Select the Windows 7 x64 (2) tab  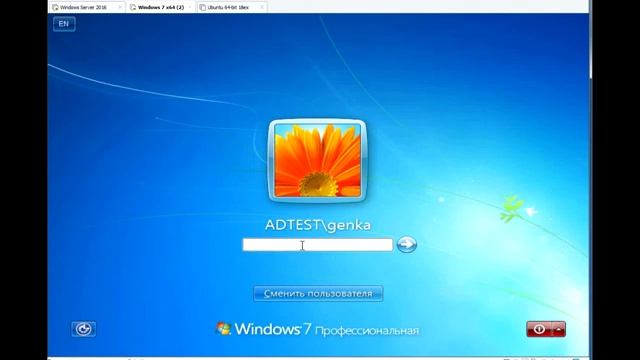coord(160,7)
